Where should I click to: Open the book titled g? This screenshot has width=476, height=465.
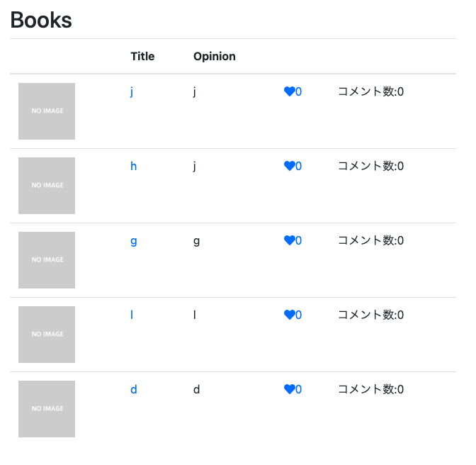tap(134, 241)
